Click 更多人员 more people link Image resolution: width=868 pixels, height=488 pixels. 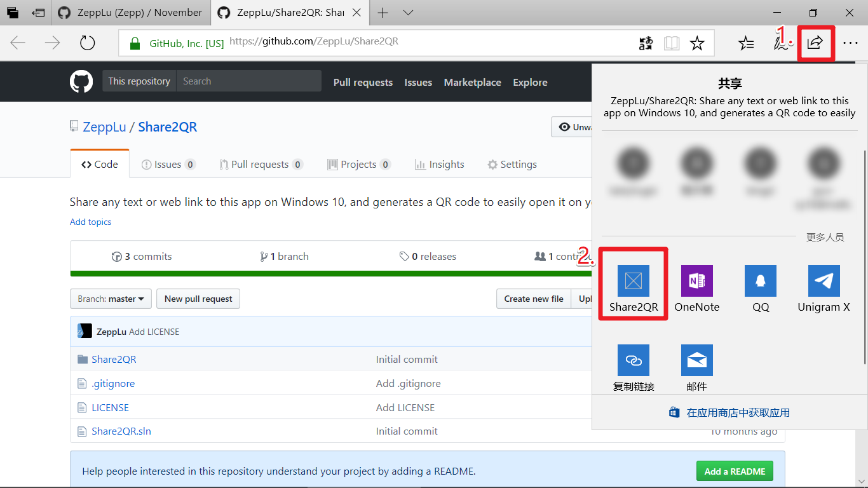point(825,237)
